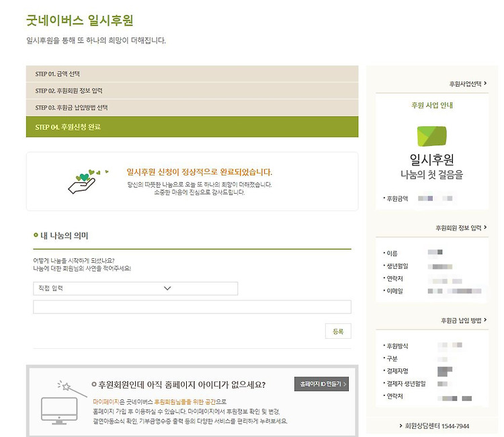This screenshot has height=437, width=504.
Task: Click 후원 사업 안내 sidebar title
Action: pyautogui.click(x=432, y=105)
